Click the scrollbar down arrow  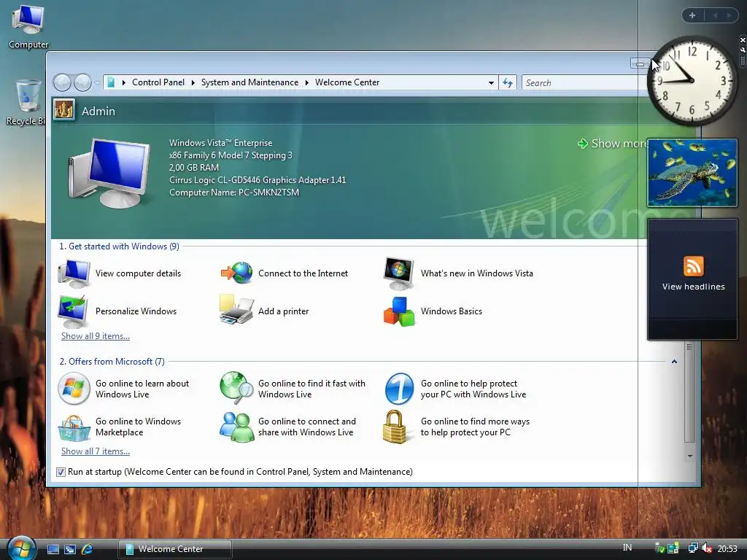[689, 456]
